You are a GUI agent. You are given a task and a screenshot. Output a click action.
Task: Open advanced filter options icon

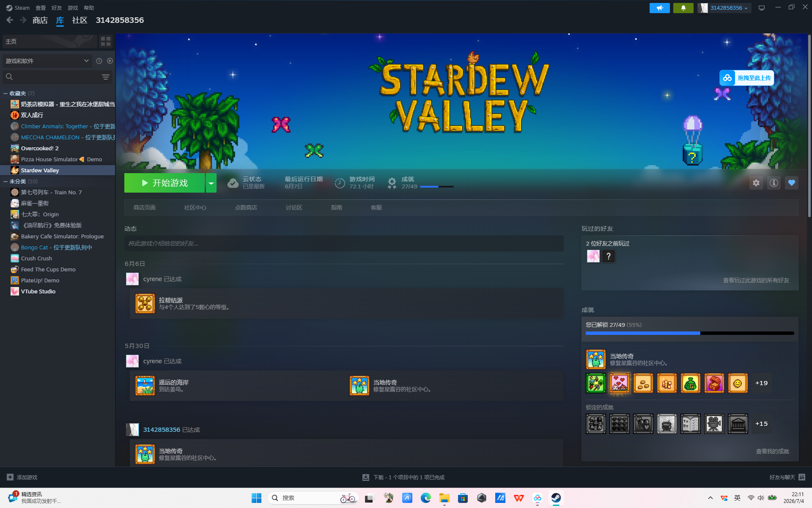coord(106,77)
